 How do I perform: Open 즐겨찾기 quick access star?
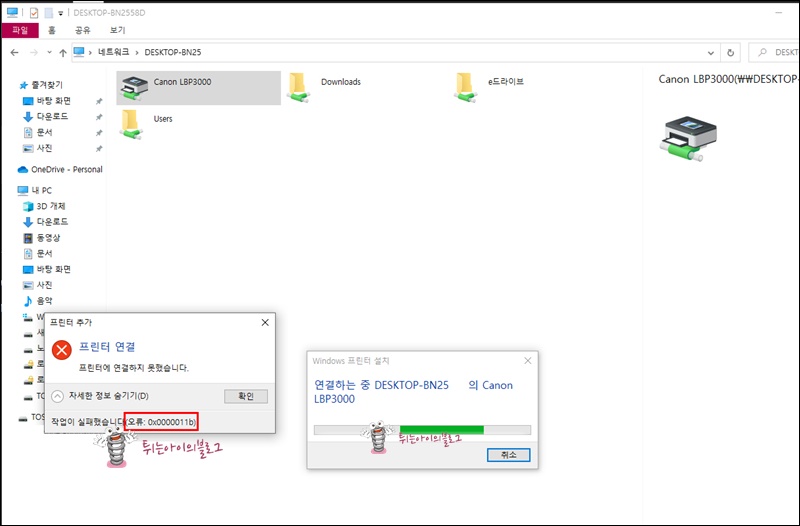(23, 85)
